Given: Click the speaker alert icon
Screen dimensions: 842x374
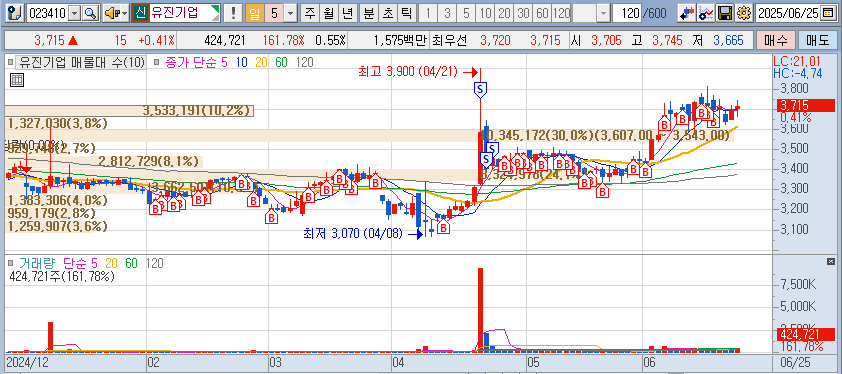Looking at the screenshot, I should coord(111,13).
